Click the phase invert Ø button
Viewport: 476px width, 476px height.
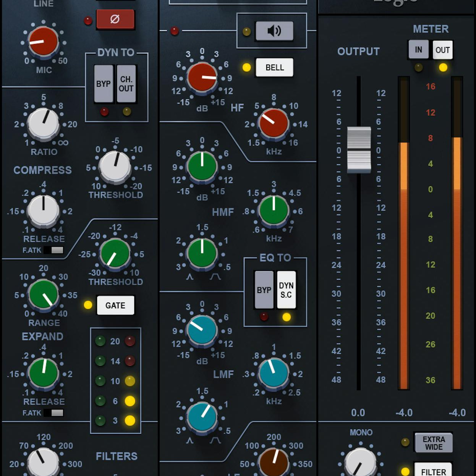click(116, 19)
